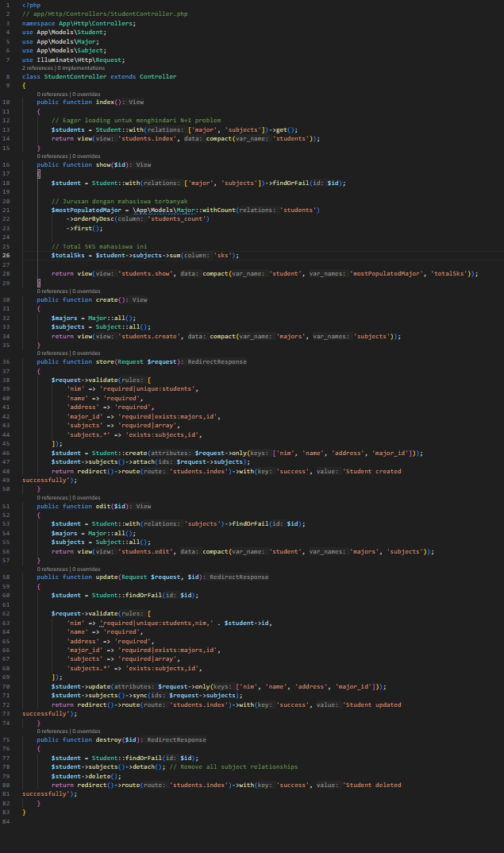Click "0 references" lens above the index function
504x853 pixels.
point(54,94)
